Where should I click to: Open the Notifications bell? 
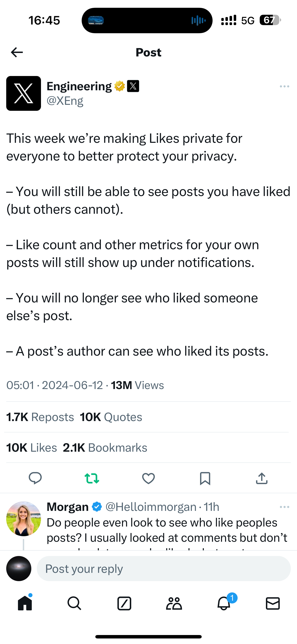pyautogui.click(x=224, y=603)
